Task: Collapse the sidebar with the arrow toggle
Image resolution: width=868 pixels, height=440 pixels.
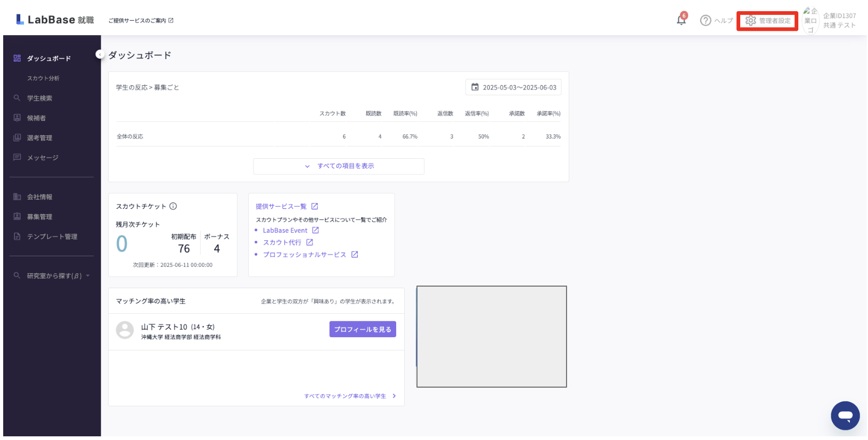Action: 100,54
